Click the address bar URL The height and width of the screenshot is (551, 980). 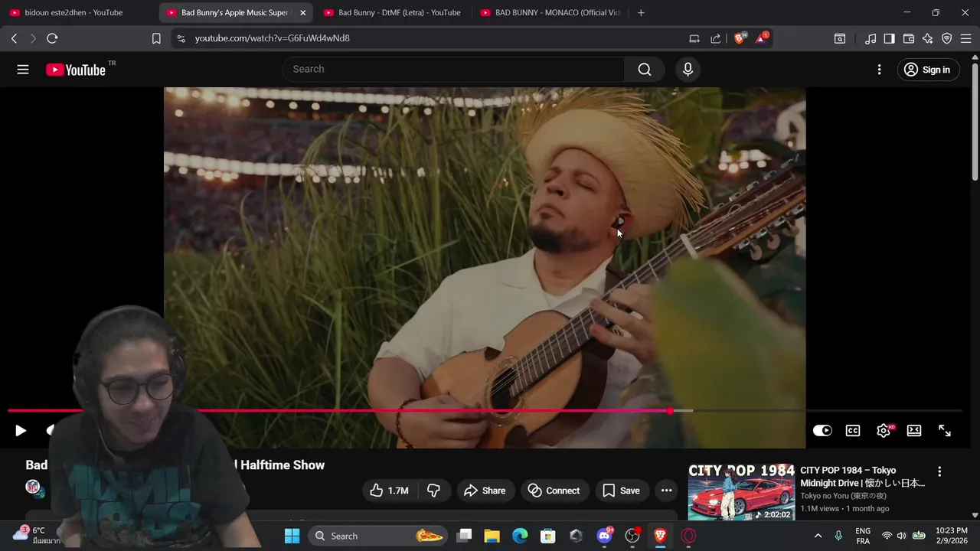pos(272,38)
